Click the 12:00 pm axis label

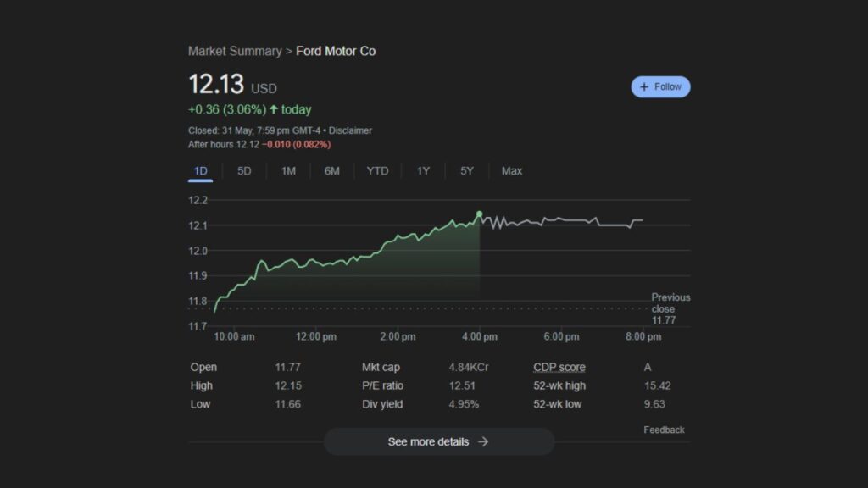(316, 336)
